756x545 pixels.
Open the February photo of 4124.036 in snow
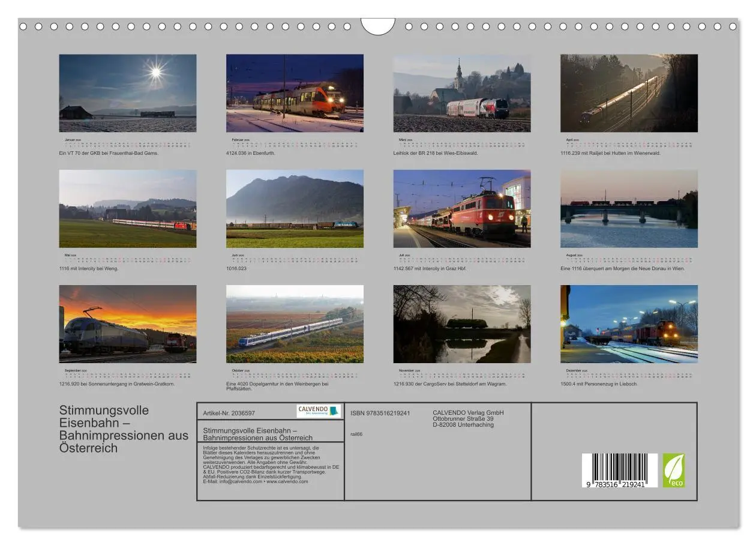[295, 93]
